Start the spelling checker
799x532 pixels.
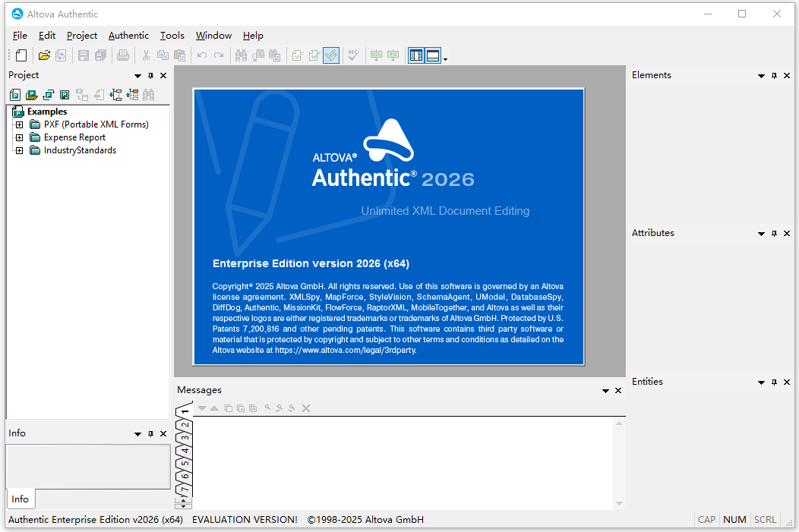pos(353,55)
